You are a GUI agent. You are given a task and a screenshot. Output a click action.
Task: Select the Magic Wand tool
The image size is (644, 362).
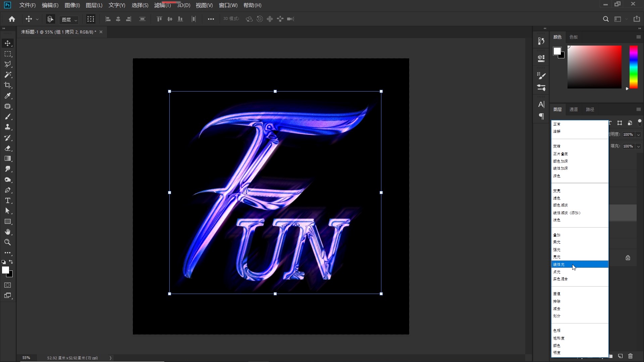[x=8, y=75]
